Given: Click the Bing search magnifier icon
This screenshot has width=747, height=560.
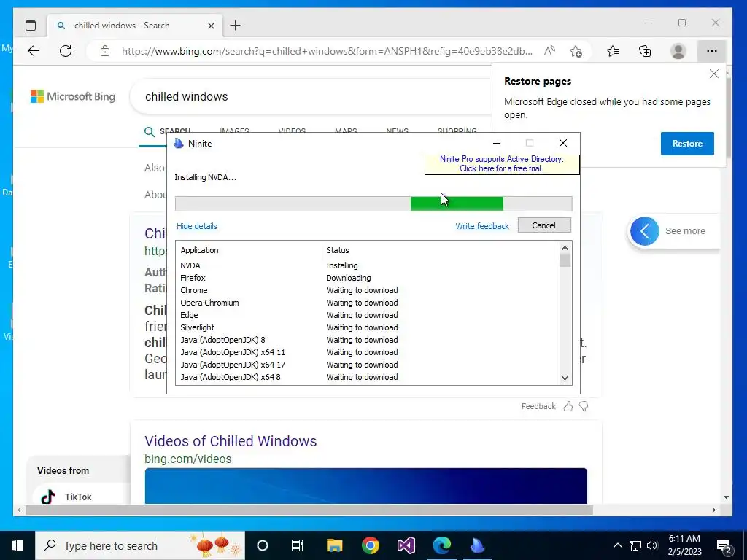Looking at the screenshot, I should click(x=149, y=132).
